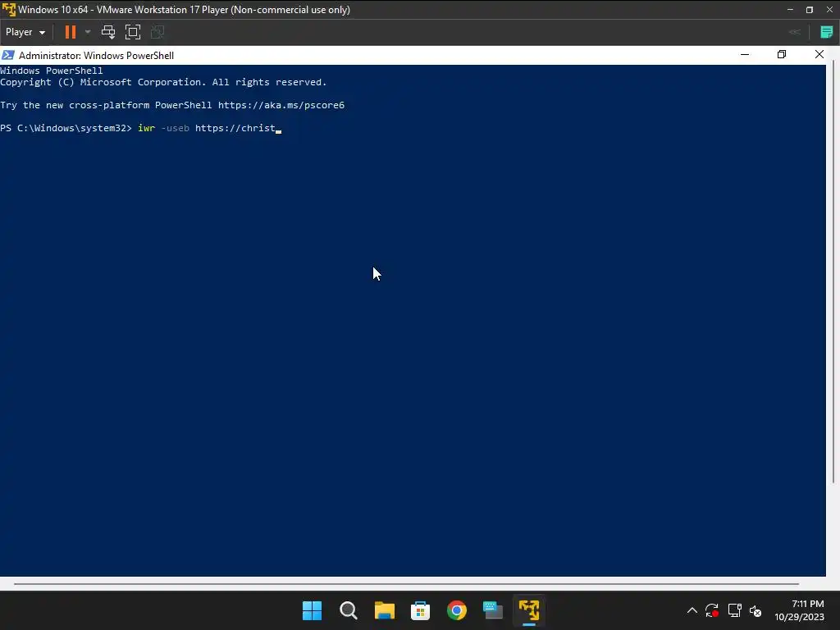Click the PowerShell window title icon
Image resolution: width=840 pixels, height=630 pixels.
coord(8,55)
